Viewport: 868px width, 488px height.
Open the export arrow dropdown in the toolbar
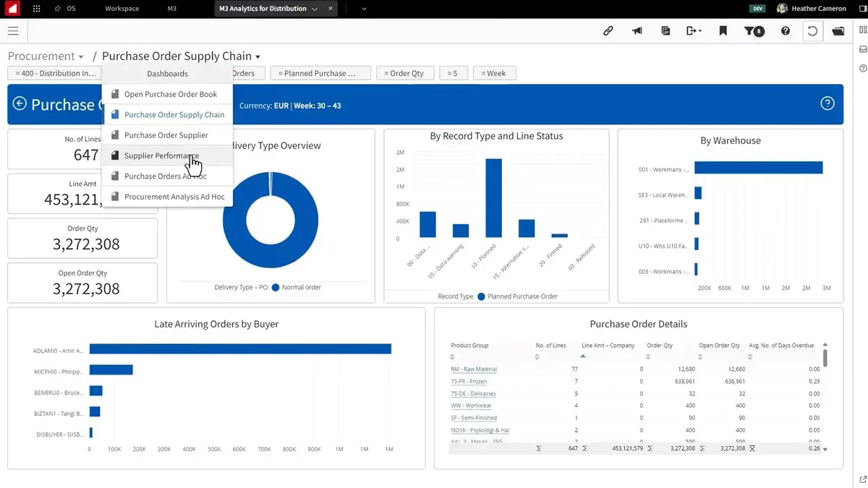(694, 31)
